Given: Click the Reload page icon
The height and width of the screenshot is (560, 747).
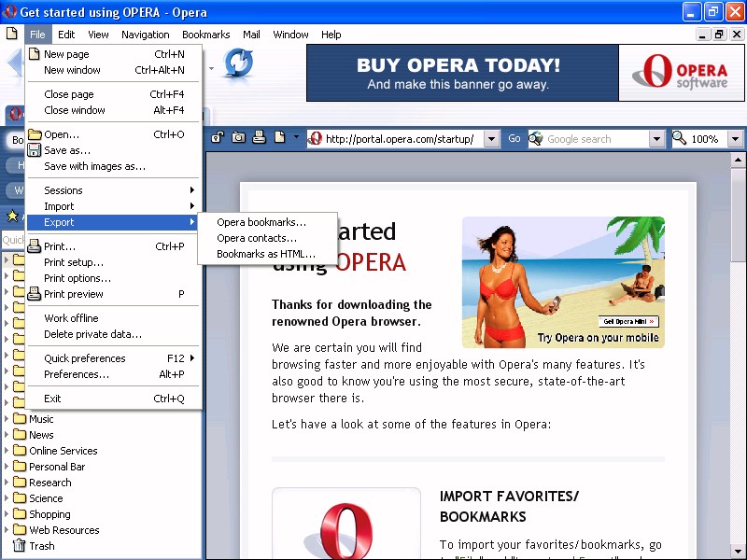Looking at the screenshot, I should click(x=238, y=63).
